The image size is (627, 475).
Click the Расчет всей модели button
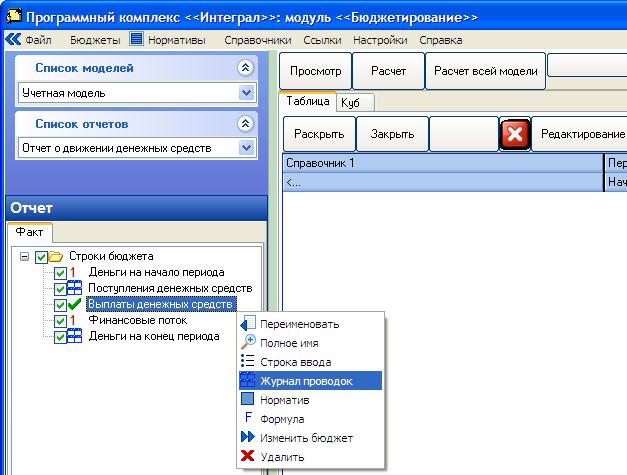tap(485, 71)
